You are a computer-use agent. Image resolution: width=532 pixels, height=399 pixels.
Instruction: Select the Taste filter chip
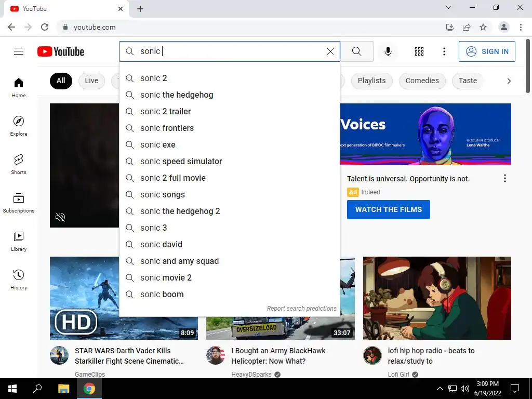pos(468,81)
